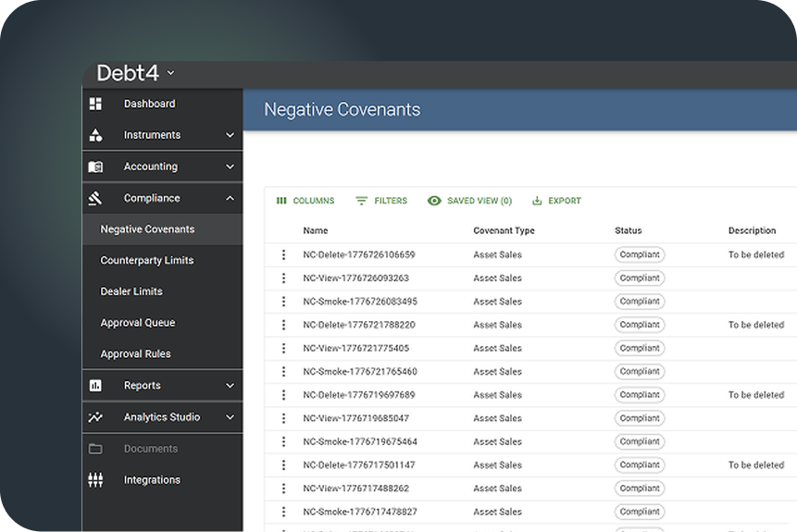The width and height of the screenshot is (797, 532).
Task: Click the Instruments shapes icon
Action: point(95,135)
